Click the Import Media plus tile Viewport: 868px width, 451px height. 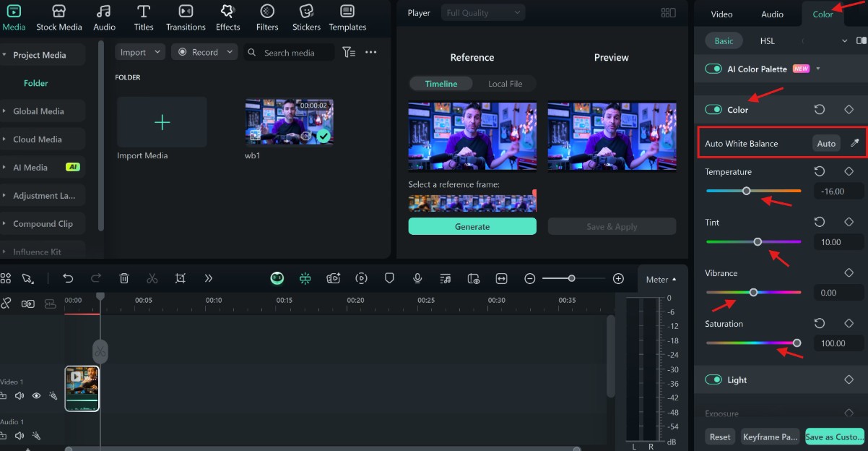click(x=162, y=122)
